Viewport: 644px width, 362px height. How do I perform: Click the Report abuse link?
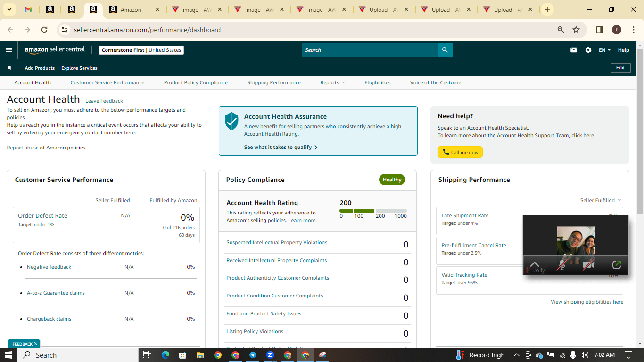tap(23, 148)
